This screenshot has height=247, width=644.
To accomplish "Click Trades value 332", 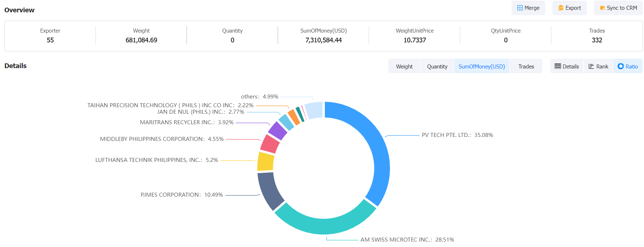I will (x=597, y=40).
